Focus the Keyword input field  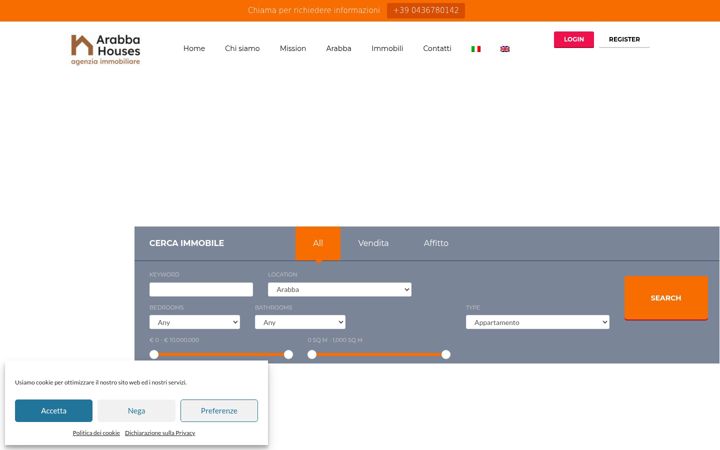201,289
